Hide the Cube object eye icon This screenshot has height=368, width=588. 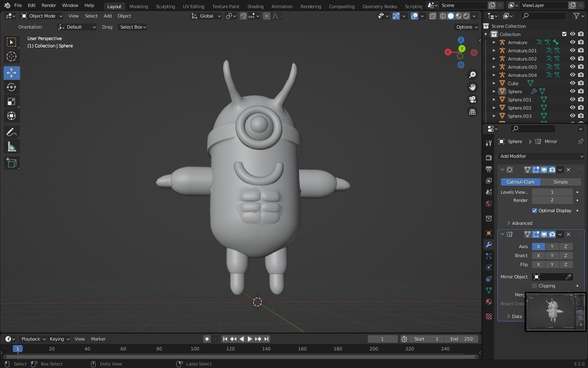[572, 83]
